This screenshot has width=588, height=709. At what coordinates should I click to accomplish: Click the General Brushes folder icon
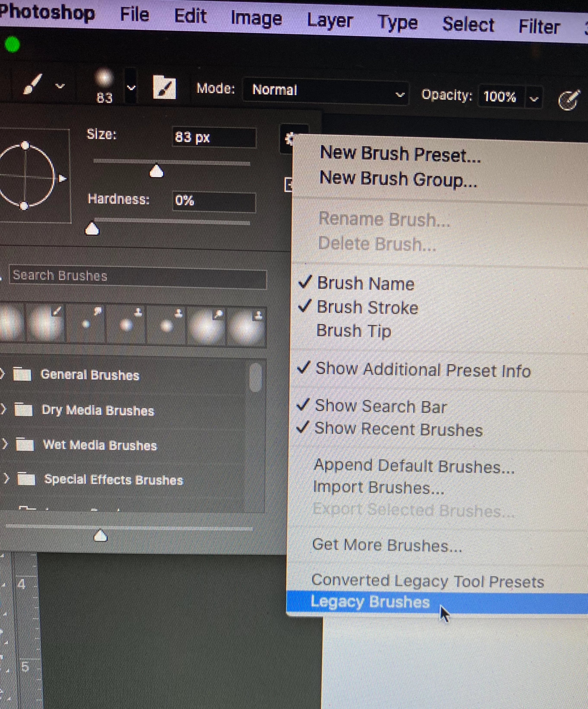(x=22, y=374)
